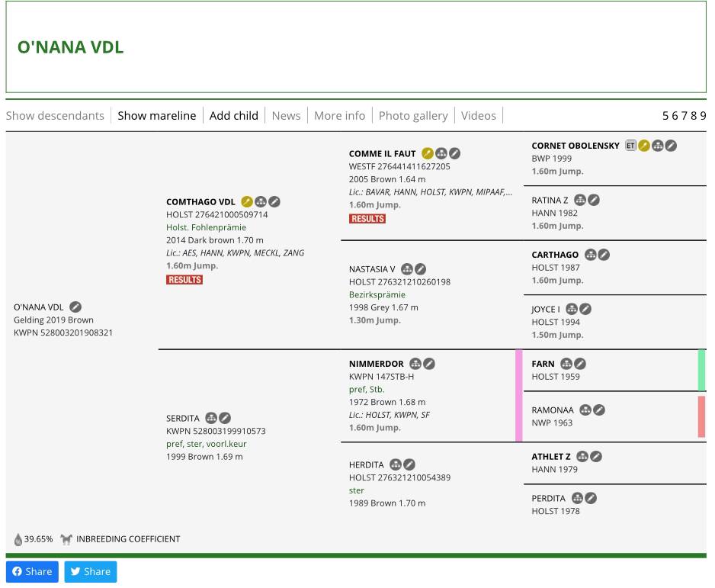
Task: Click the gold icon beside COMME IL FAUT
Action: click(x=428, y=153)
